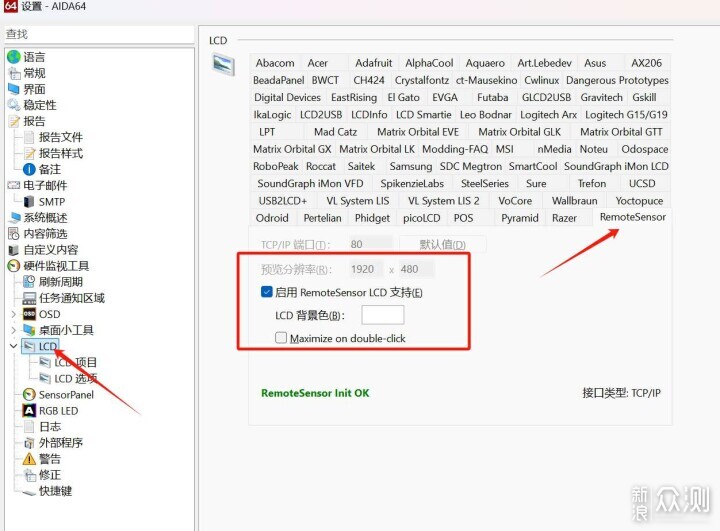This screenshot has width=720, height=531.
Task: Select LCD 选项 in the tree
Action: coord(75,378)
